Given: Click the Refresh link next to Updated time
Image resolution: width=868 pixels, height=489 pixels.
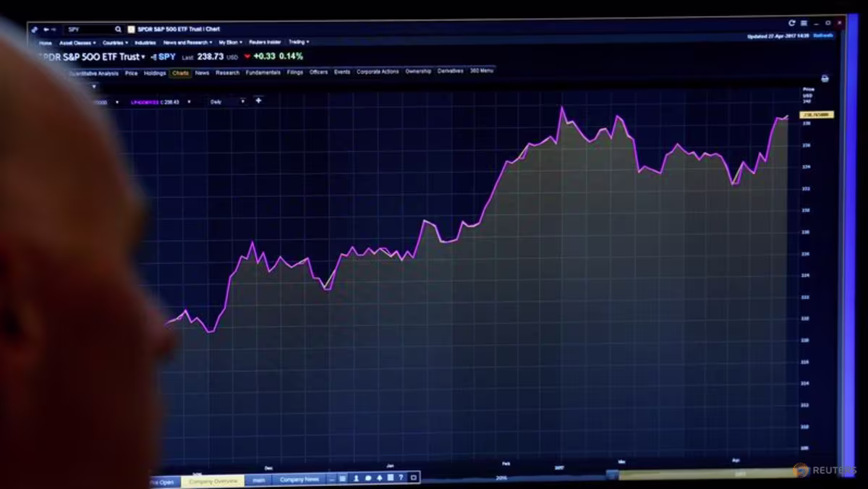Looking at the screenshot, I should 823,35.
